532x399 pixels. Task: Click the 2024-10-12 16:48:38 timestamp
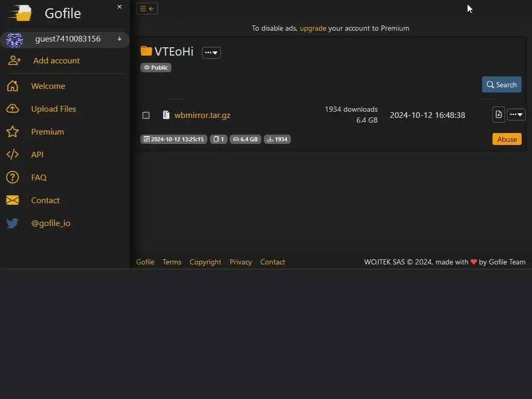[x=428, y=115]
